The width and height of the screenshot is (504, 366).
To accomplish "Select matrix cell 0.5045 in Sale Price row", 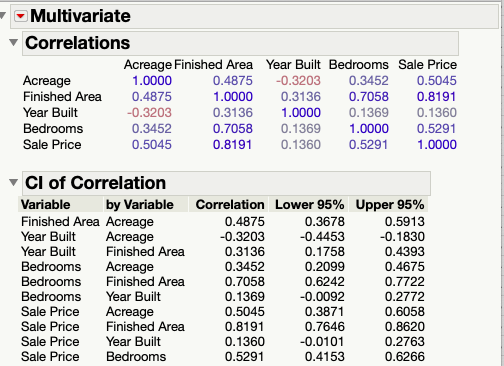I will tap(152, 145).
